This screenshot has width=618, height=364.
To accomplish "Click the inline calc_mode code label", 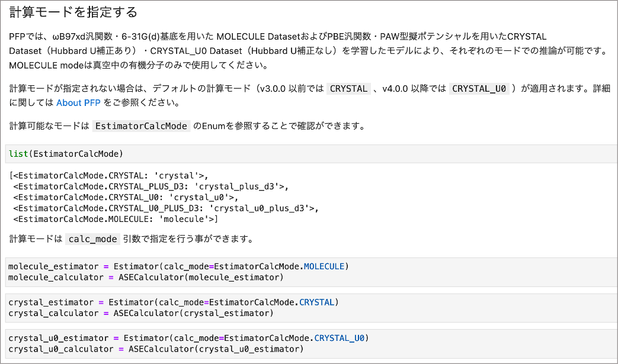I will coord(92,240).
